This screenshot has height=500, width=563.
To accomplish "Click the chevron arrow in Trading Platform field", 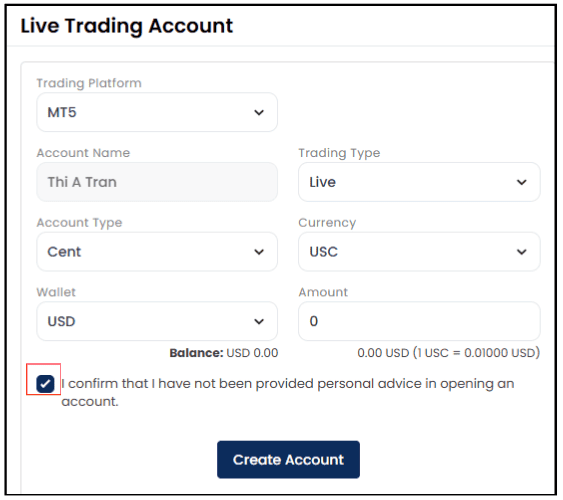I will tap(259, 113).
